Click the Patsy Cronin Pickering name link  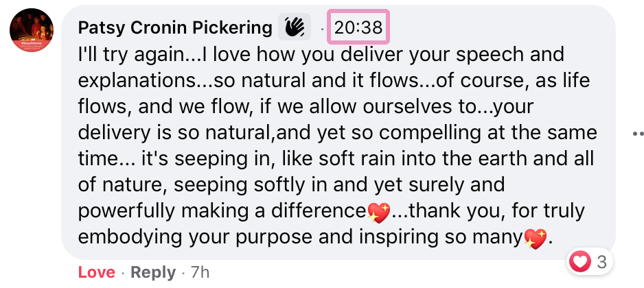pyautogui.click(x=175, y=28)
